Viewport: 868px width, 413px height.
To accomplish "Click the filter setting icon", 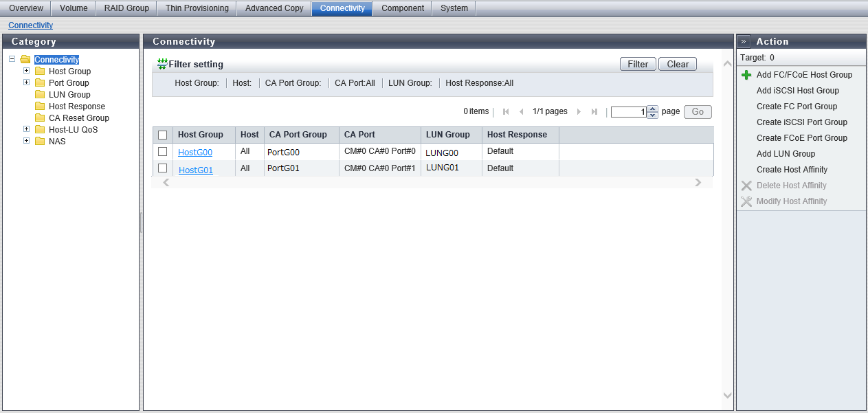I will [x=162, y=64].
